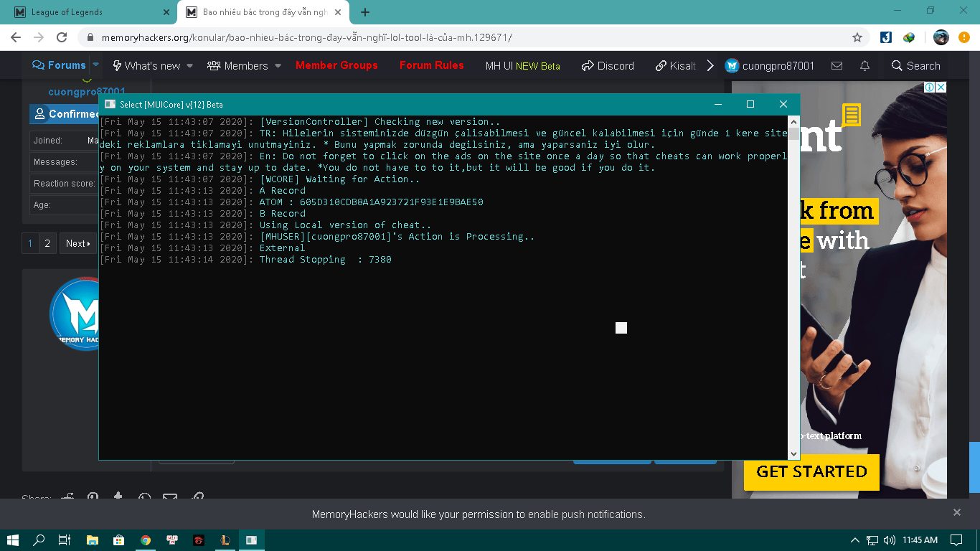980x551 pixels.
Task: Open the Chrome profile avatar
Action: coord(941,37)
